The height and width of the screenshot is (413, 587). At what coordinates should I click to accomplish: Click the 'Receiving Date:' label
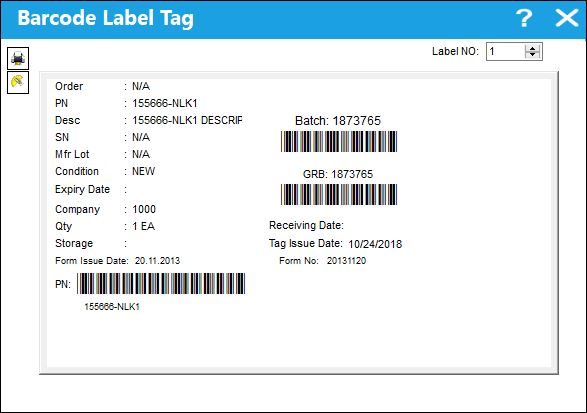[x=306, y=225]
